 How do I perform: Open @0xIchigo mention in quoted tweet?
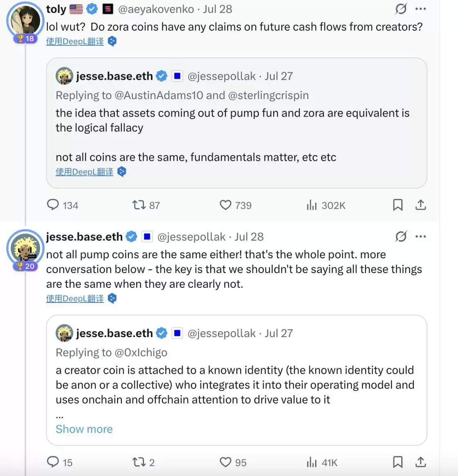click(141, 352)
